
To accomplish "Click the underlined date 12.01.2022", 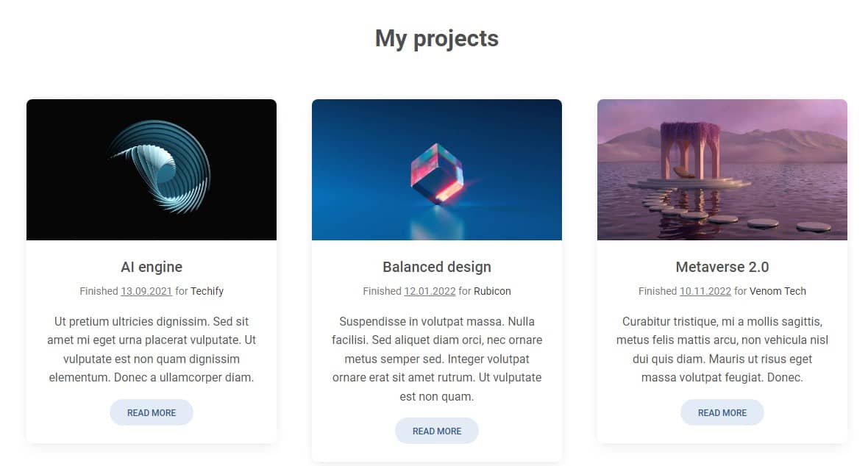I will [430, 291].
